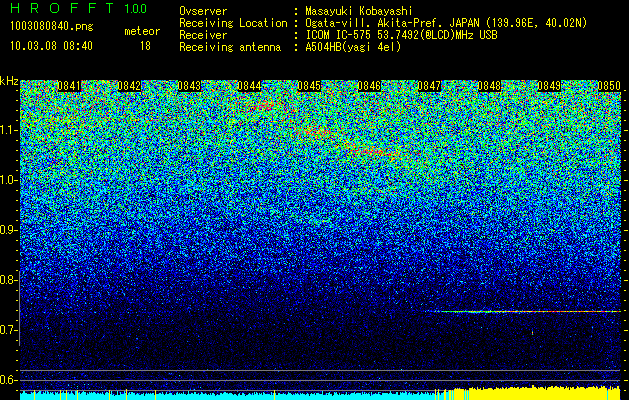Click the 0841 time marker

(69, 86)
